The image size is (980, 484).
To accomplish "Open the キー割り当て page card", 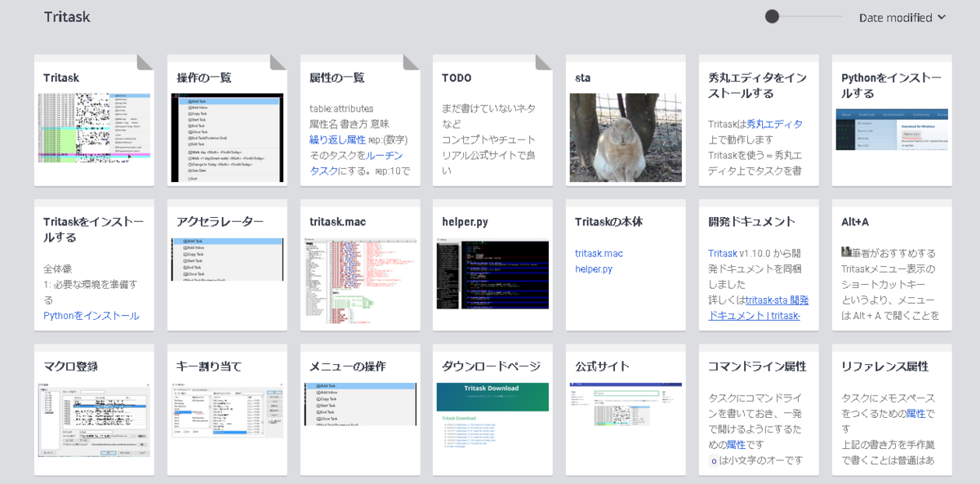I will coord(227,410).
